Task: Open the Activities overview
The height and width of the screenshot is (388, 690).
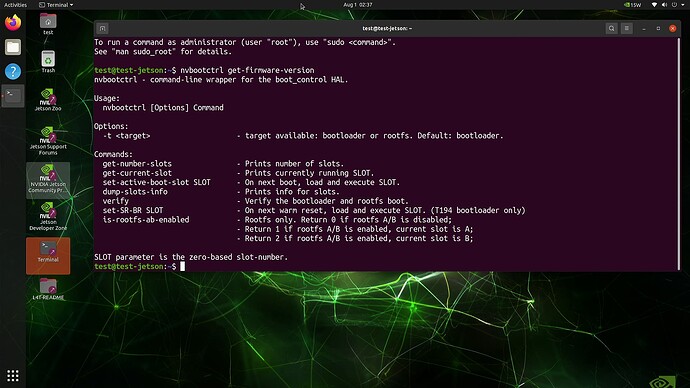Action: tap(15, 5)
